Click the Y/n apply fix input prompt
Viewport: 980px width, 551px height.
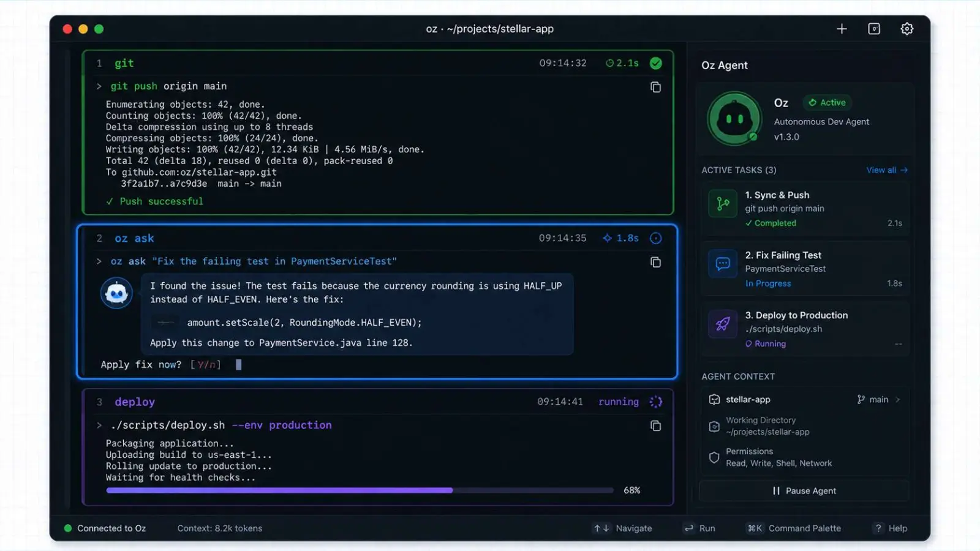tap(205, 365)
